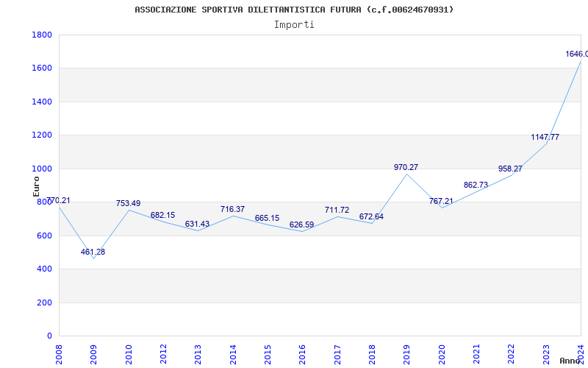Select the 958.27 data label
588x368 pixels.
coord(510,169)
